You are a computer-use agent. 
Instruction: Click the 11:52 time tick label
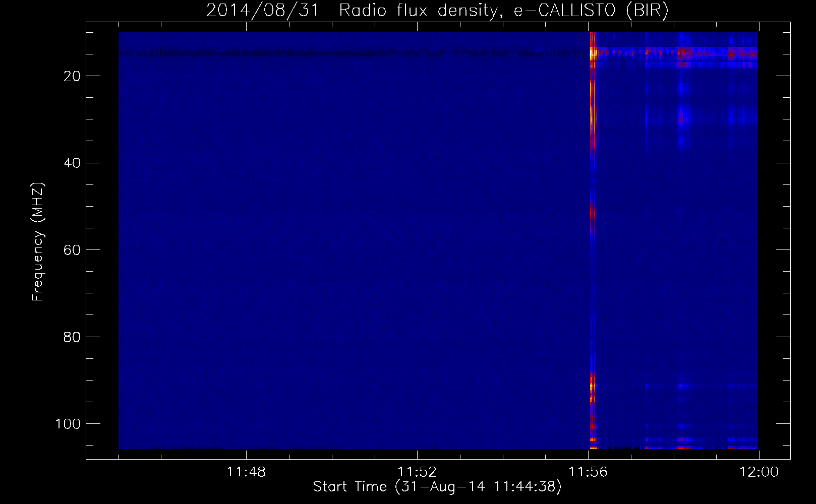pos(417,472)
